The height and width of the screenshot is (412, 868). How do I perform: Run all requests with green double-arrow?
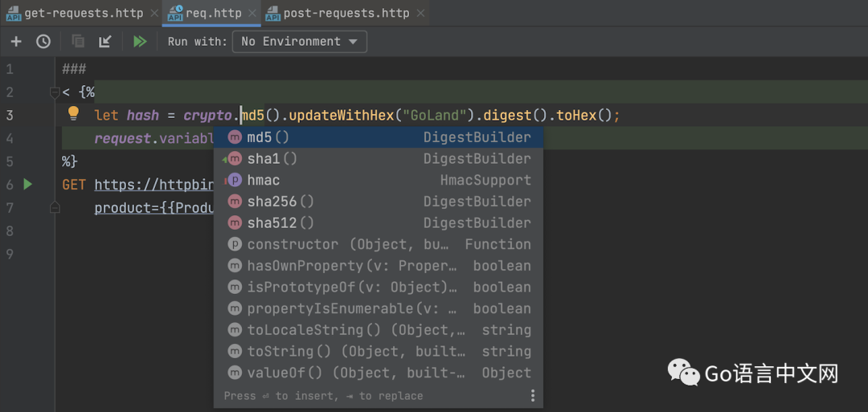pyautogui.click(x=140, y=42)
